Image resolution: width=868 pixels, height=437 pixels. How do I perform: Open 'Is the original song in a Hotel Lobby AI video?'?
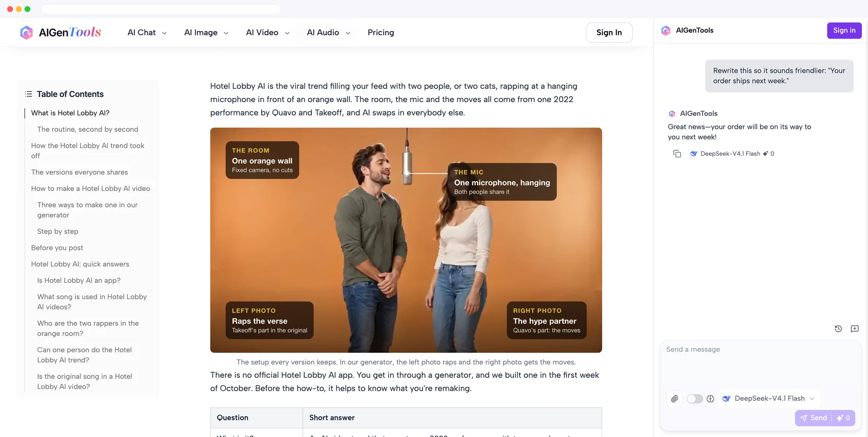pyautogui.click(x=85, y=381)
